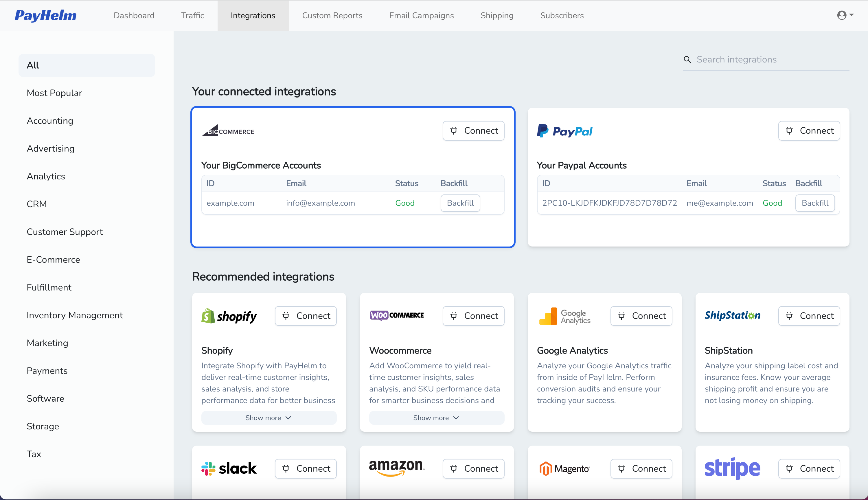
Task: Open the user account menu
Action: pos(845,15)
